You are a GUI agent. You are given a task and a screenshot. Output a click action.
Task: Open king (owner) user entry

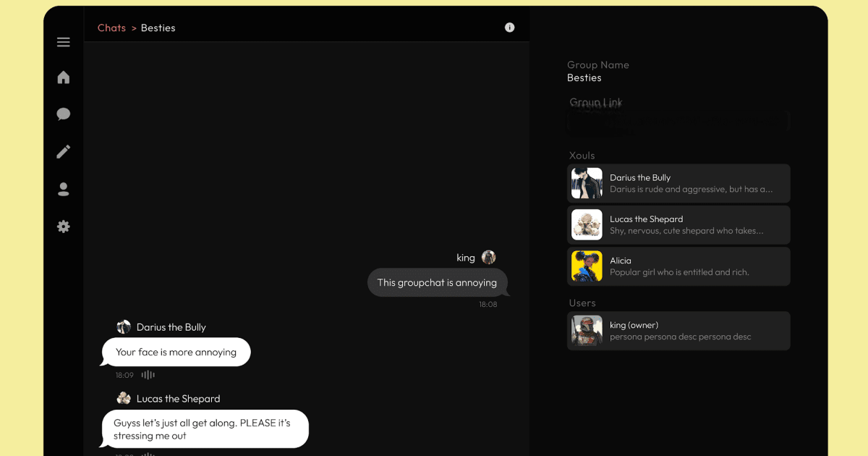pyautogui.click(x=691, y=331)
